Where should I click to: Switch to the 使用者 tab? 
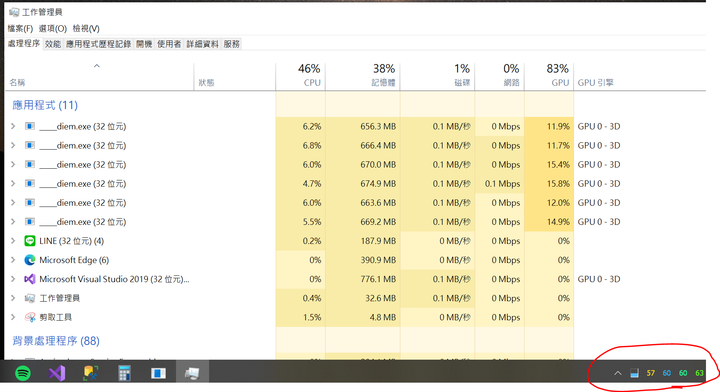169,44
